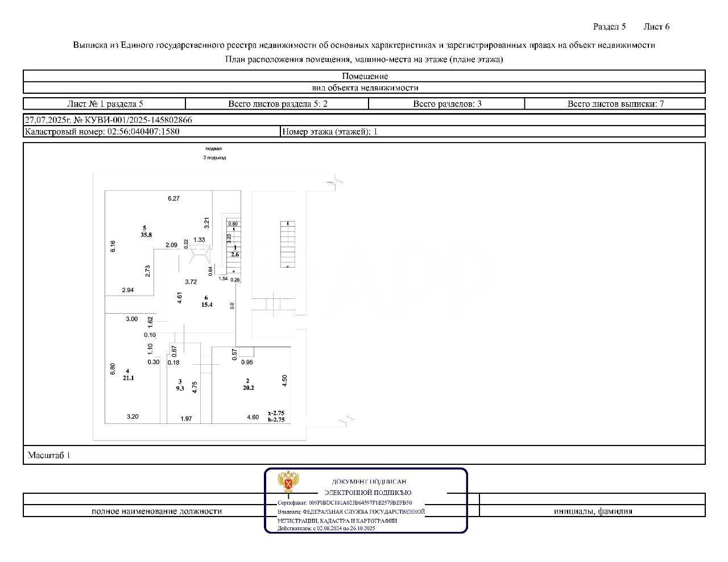Screen dimensions: 728x562
Task: Select room 6 label with area 15.4
Action: tap(206, 301)
